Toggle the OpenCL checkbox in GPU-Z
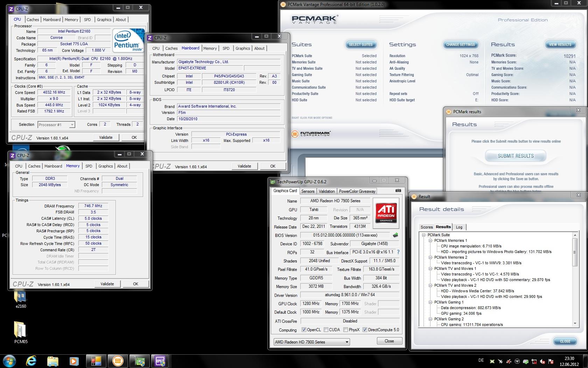The height and width of the screenshot is (368, 588). pyautogui.click(x=304, y=330)
